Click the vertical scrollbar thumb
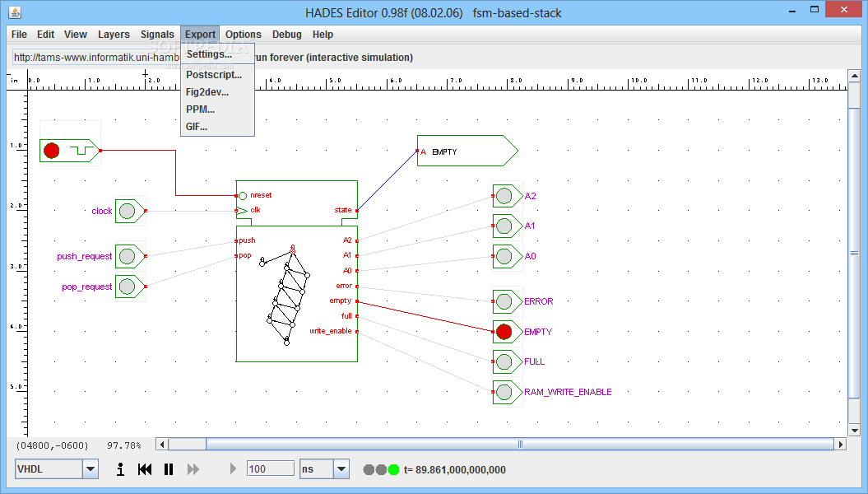The height and width of the screenshot is (494, 868). pos(854,253)
